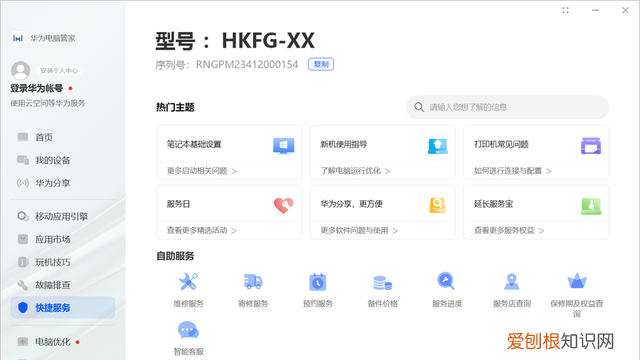Click the laptop upload icon in 新机使用指导
Screen dimensions: 640x360
[437, 146]
